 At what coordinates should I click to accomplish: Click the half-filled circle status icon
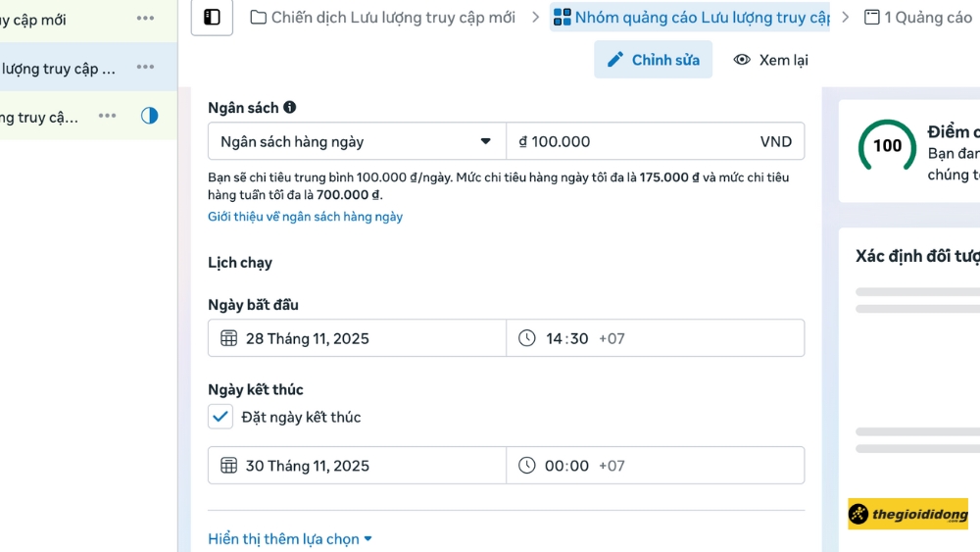149,116
